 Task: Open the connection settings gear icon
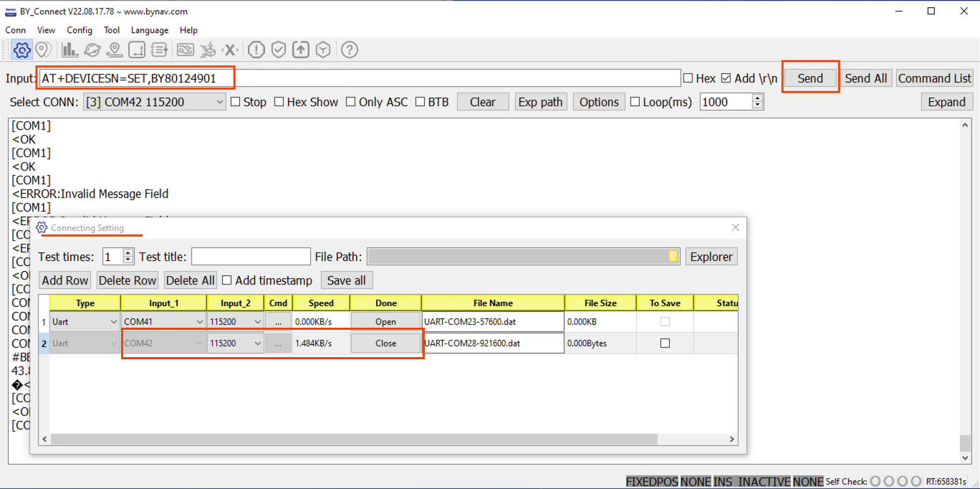click(x=22, y=49)
